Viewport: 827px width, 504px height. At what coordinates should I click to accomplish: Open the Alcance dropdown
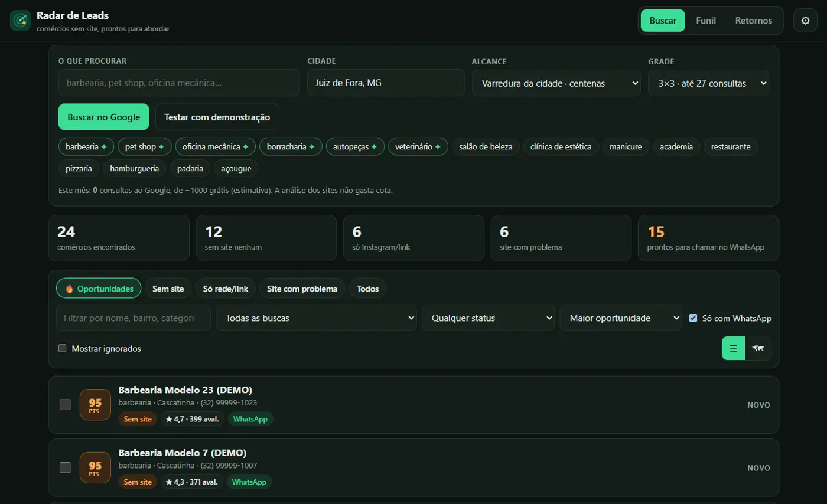556,83
